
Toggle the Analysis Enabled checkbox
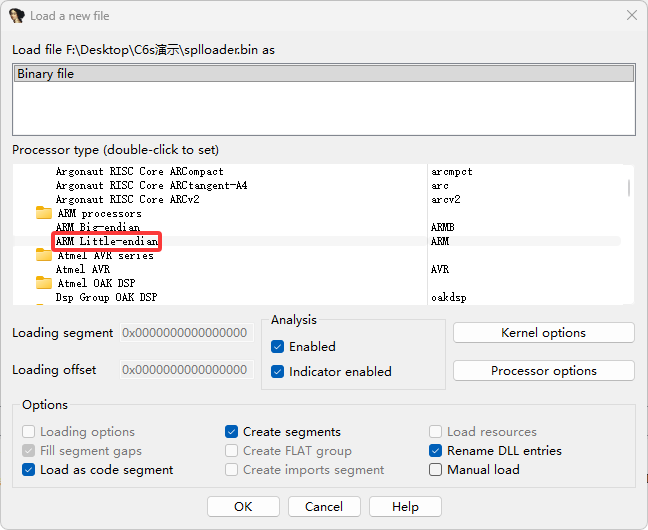pyautogui.click(x=277, y=346)
